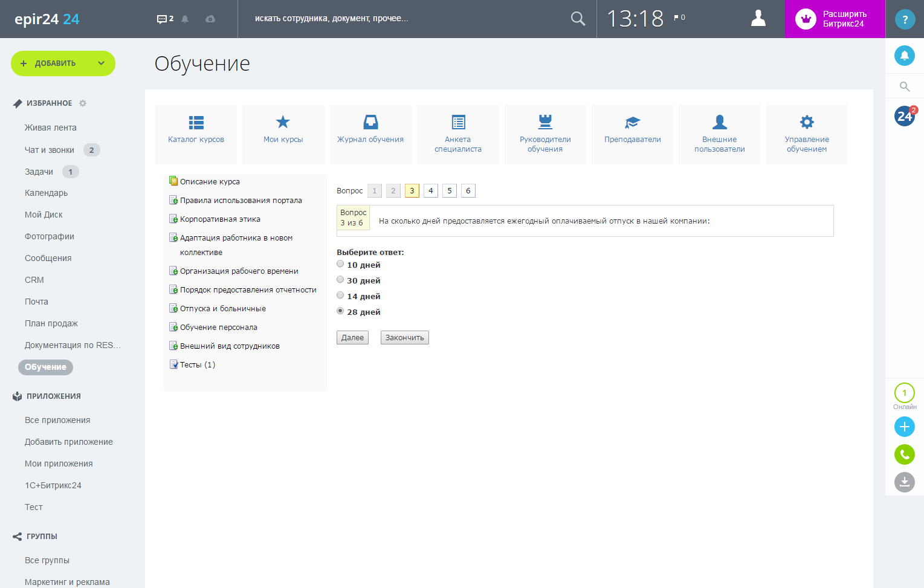Image resolution: width=924 pixels, height=588 pixels.
Task: Open Корпоративная этика lesson
Action: click(220, 219)
